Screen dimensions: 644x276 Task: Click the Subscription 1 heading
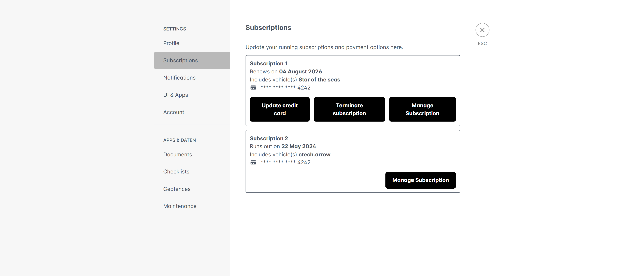coord(268,63)
